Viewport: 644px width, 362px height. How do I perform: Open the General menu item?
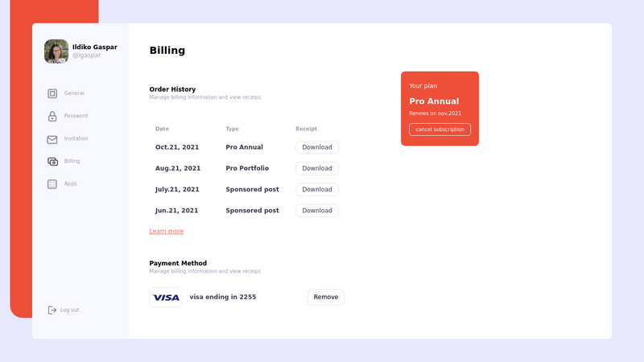tap(74, 93)
